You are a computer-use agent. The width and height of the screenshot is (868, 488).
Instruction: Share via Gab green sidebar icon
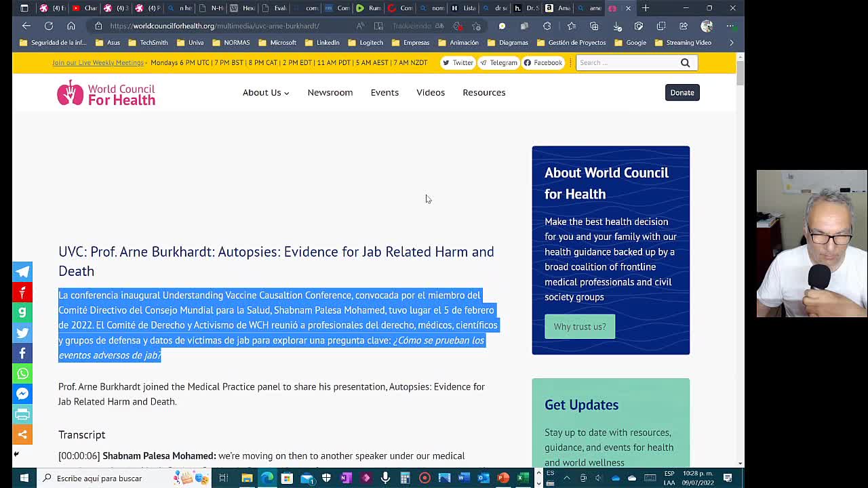22,312
